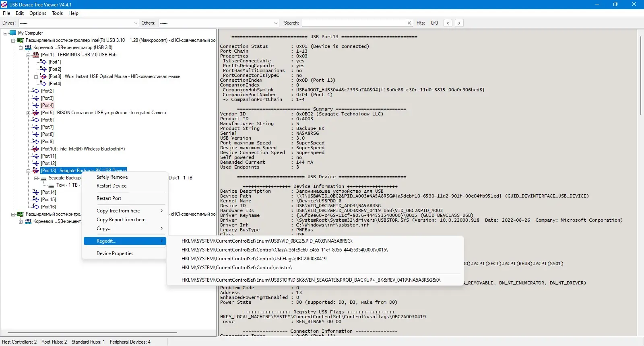The image size is (644, 346).
Task: Click the Seagate Backup disk drive icon
Action: point(43,178)
